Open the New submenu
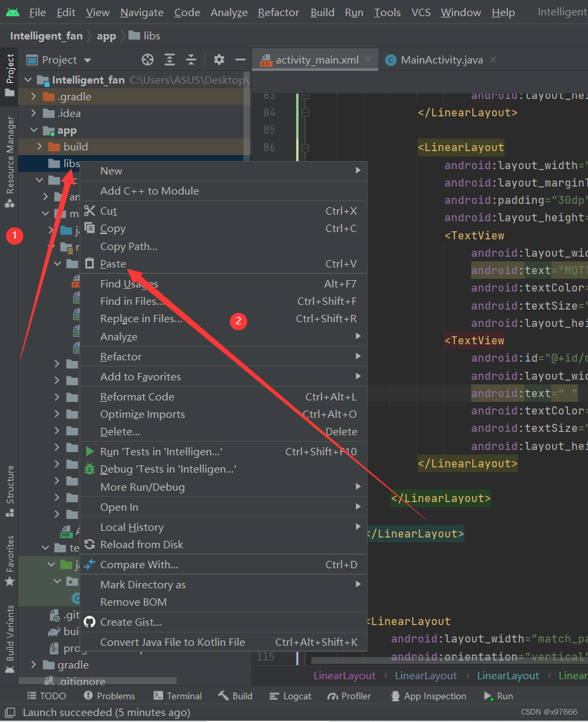588x722 pixels. (224, 171)
